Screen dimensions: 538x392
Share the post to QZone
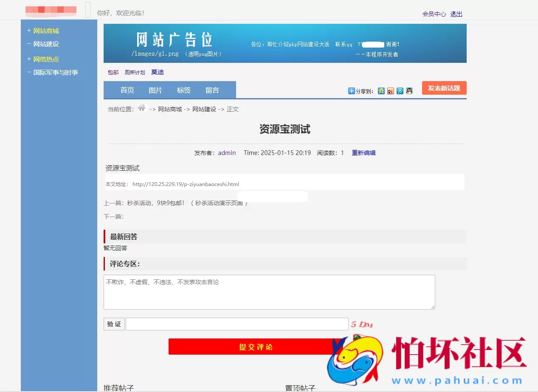click(x=381, y=91)
